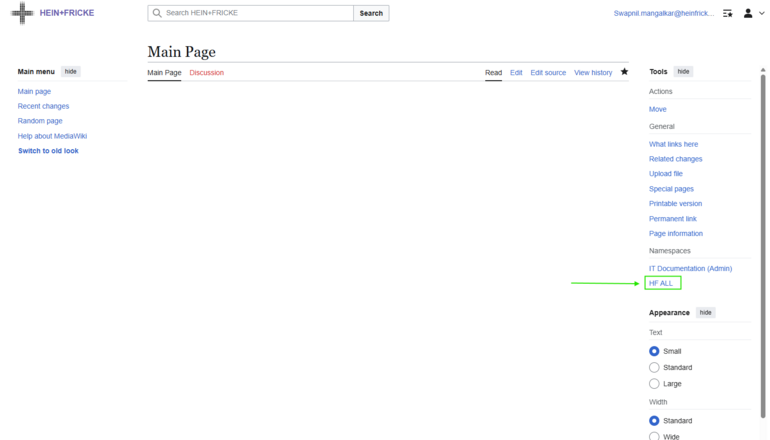
Task: Open the View history tab
Action: pos(593,72)
